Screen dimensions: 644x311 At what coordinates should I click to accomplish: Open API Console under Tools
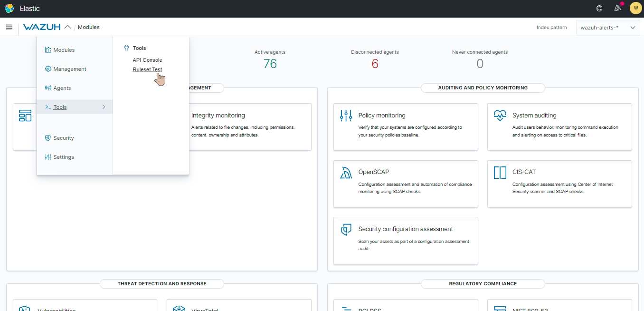pyautogui.click(x=147, y=60)
